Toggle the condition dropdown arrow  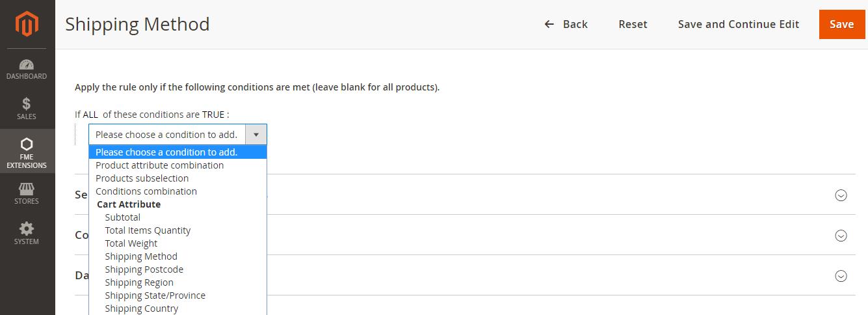256,135
